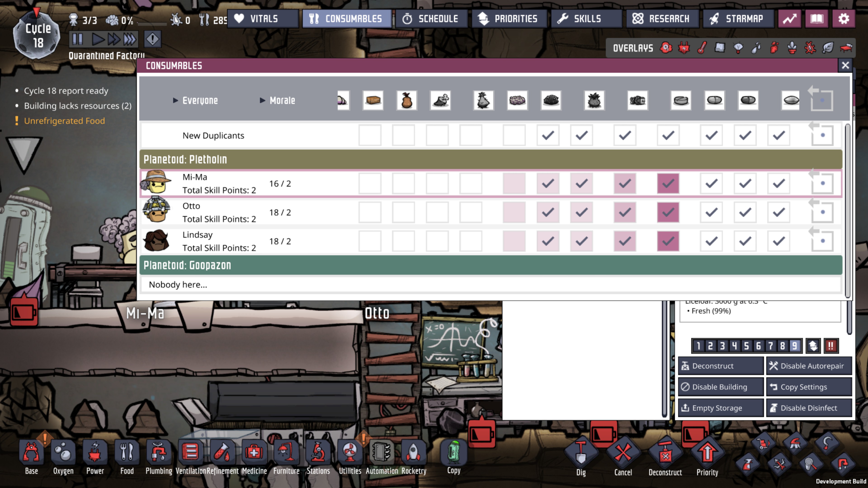
Task: Show the Light overlay bulb
Action: tap(738, 48)
